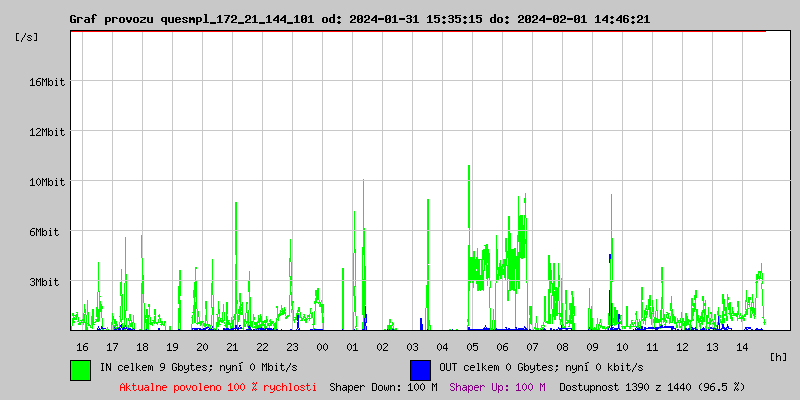Click the '00' midnight hour marker
The height and width of the screenshot is (400, 800).
[x=322, y=347]
